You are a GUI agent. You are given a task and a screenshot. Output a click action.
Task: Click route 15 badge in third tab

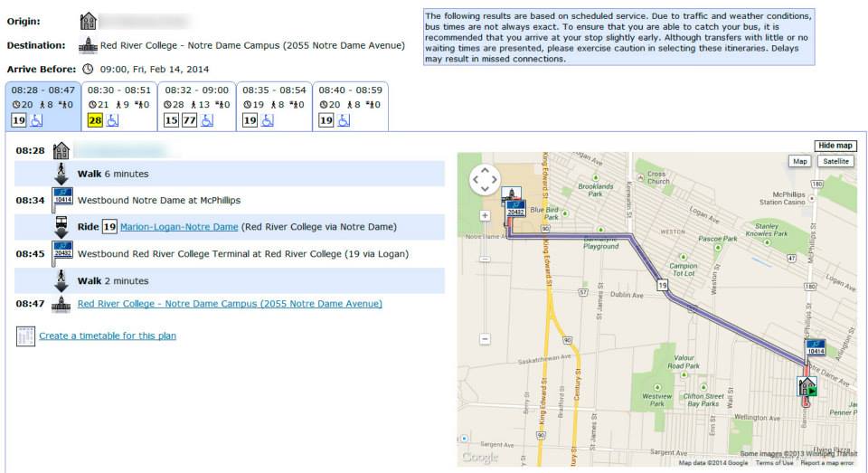click(171, 120)
